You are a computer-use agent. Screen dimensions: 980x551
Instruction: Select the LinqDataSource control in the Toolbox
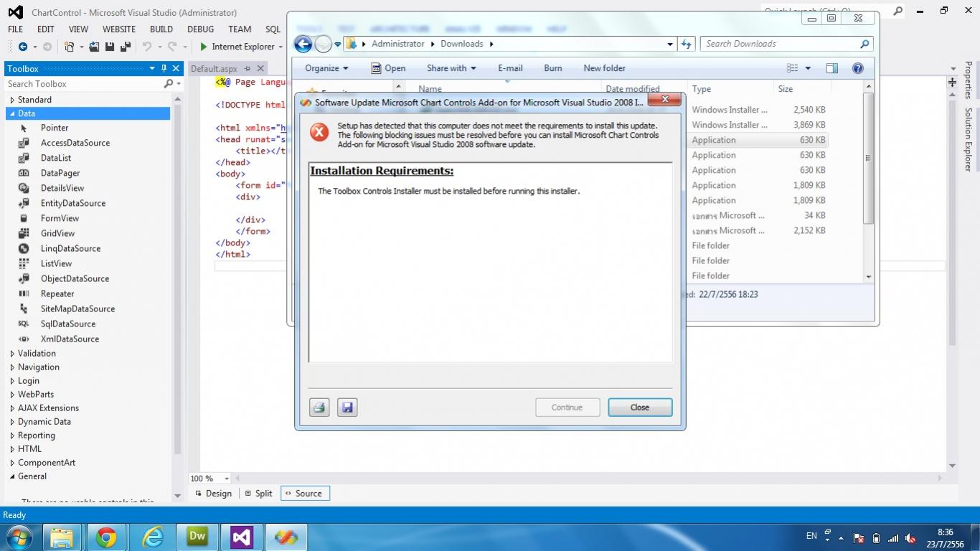pyautogui.click(x=70, y=248)
